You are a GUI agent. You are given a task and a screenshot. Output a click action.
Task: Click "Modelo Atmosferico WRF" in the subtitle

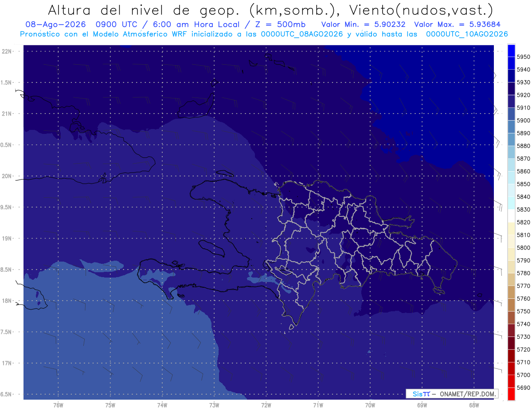tap(138, 34)
